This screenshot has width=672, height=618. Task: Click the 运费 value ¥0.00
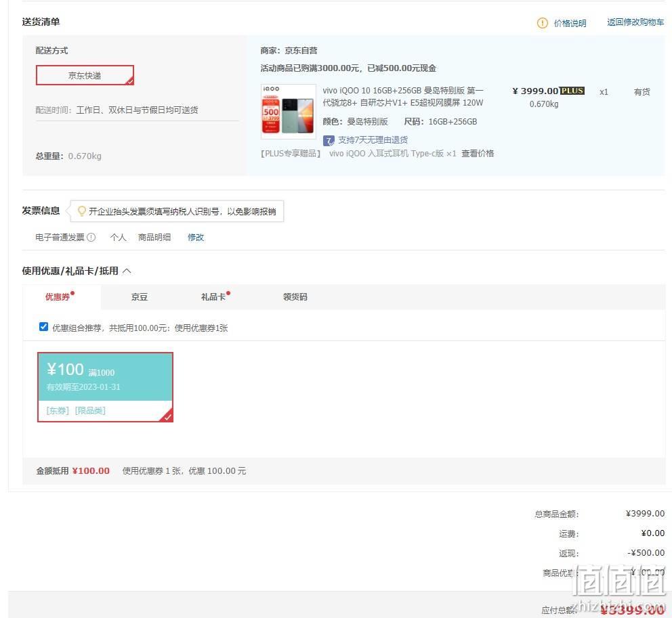(653, 533)
